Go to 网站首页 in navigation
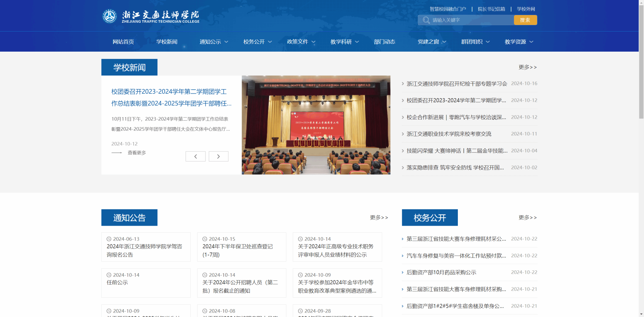The image size is (644, 317). (x=123, y=42)
